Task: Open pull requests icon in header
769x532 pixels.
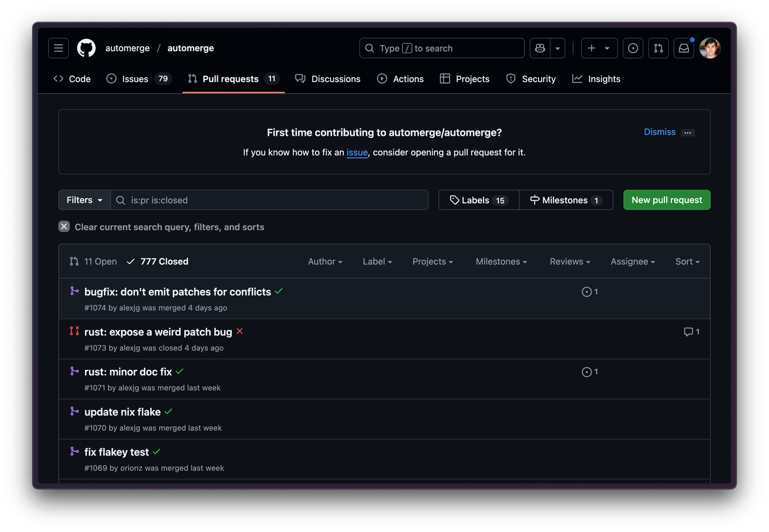Action: click(x=658, y=48)
